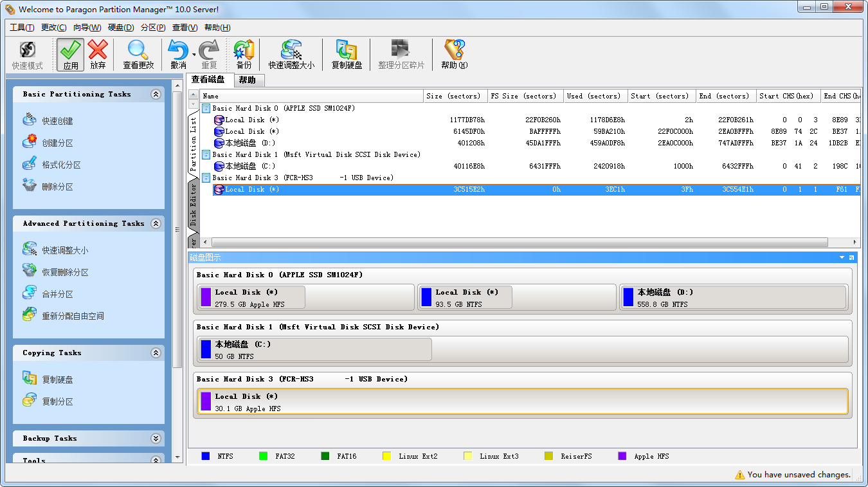Select 558.8 GB NTFS disk map block
This screenshot has width=868, height=487.
tap(734, 297)
